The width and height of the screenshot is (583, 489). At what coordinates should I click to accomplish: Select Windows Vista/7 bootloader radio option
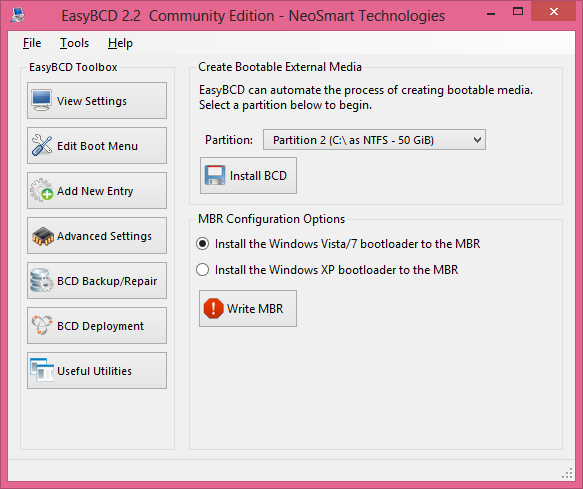click(203, 244)
